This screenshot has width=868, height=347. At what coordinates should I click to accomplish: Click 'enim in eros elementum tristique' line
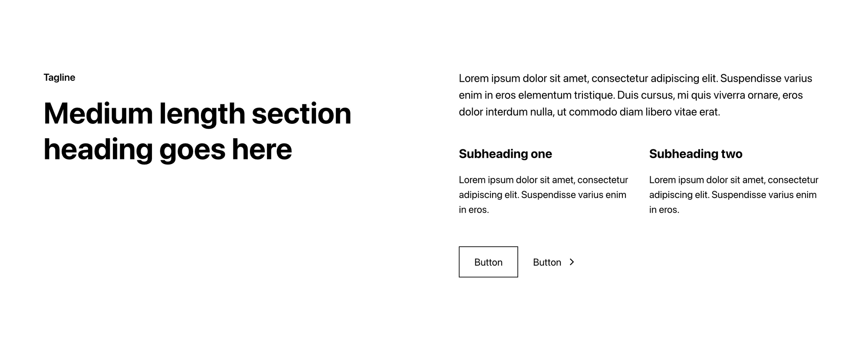[536, 95]
